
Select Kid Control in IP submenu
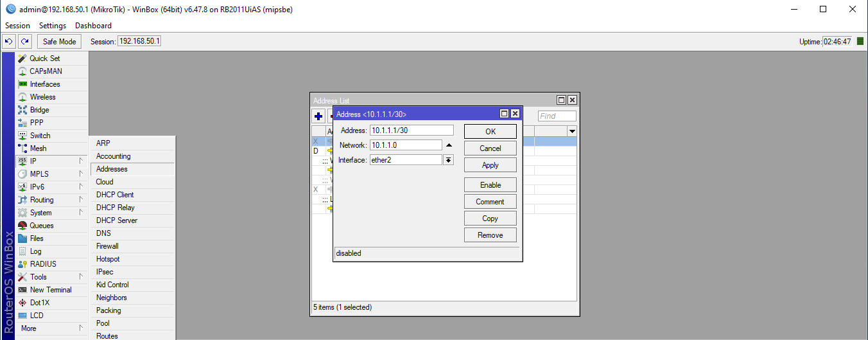point(132,285)
